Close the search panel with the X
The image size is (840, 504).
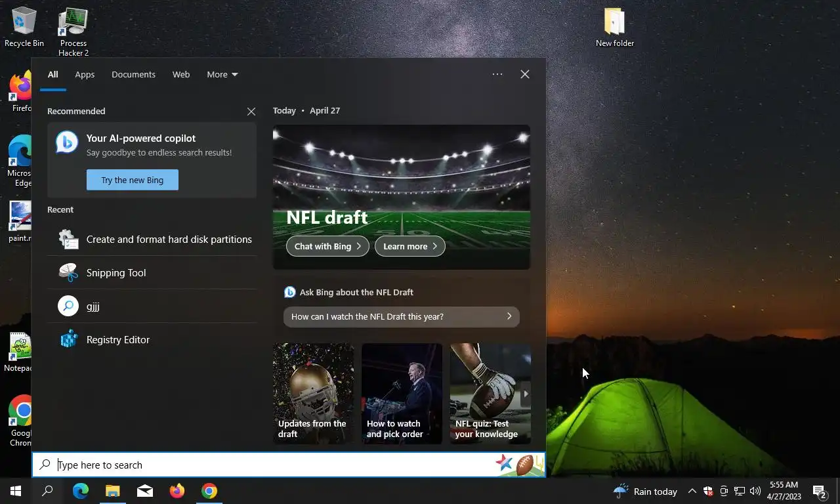(x=525, y=74)
